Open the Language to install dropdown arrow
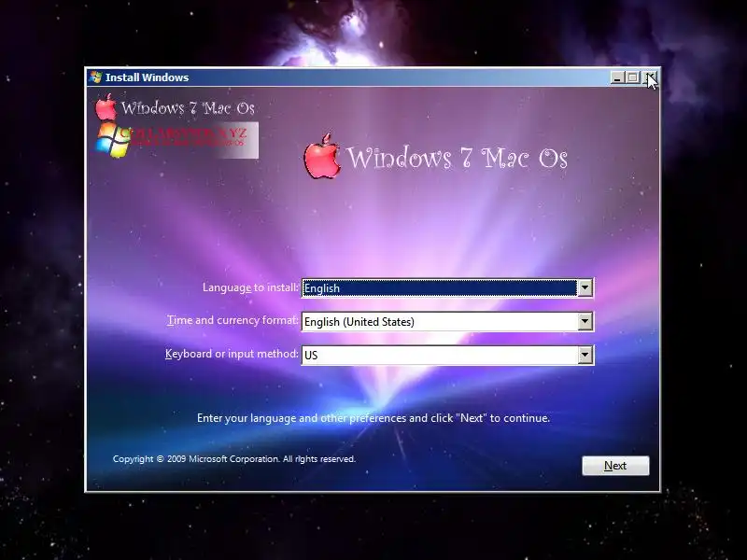 (585, 287)
